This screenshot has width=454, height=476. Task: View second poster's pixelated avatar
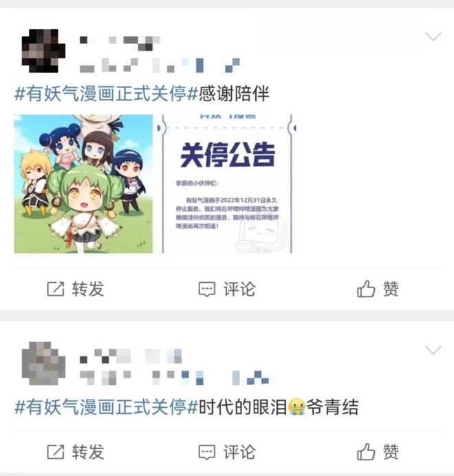click(x=43, y=364)
